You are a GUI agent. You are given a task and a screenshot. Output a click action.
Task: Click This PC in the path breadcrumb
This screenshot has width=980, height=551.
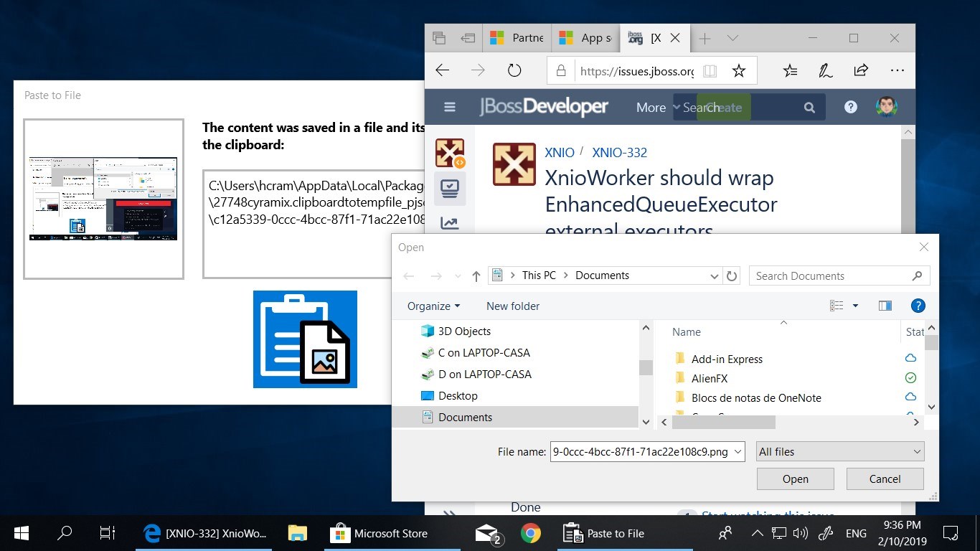(539, 275)
